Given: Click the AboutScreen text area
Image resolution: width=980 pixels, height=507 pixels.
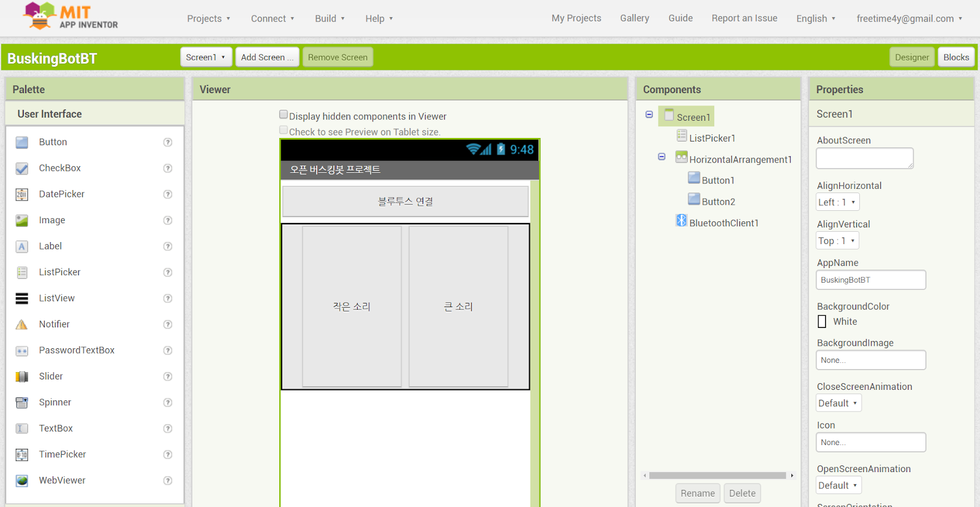Looking at the screenshot, I should pos(865,158).
